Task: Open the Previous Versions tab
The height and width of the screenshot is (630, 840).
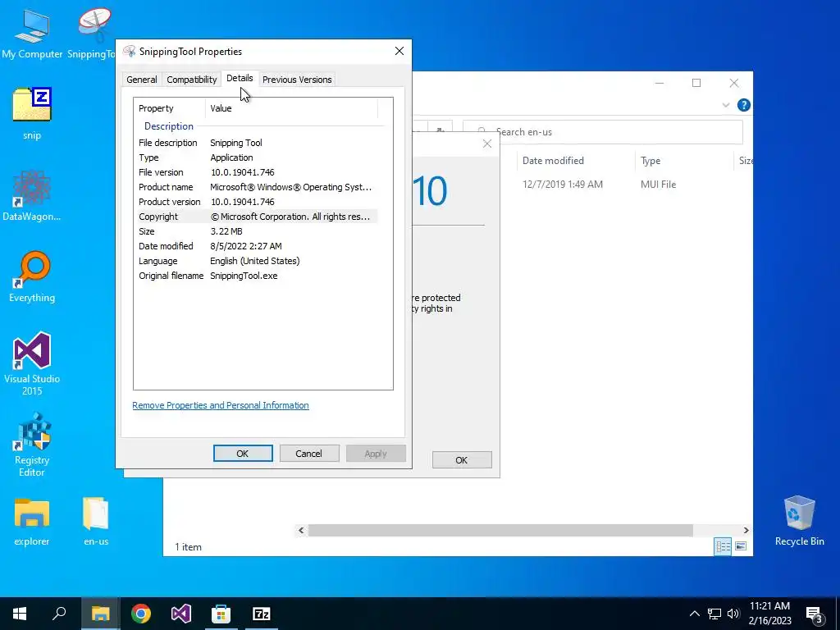Action: (x=297, y=80)
